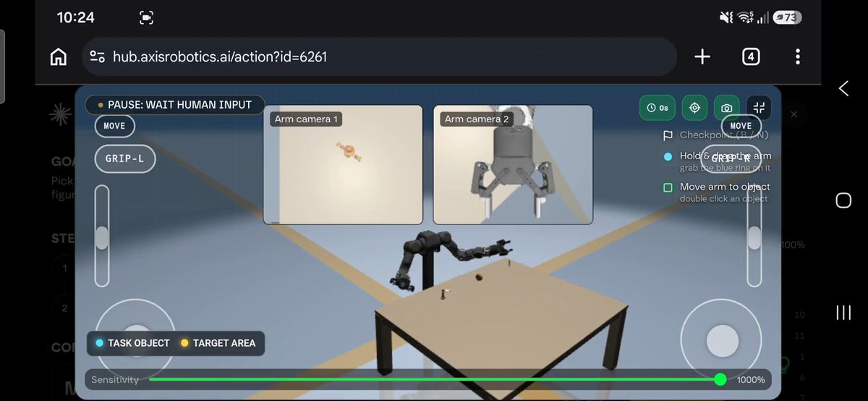
Task: Click the right vertical slider handle
Action: (754, 237)
